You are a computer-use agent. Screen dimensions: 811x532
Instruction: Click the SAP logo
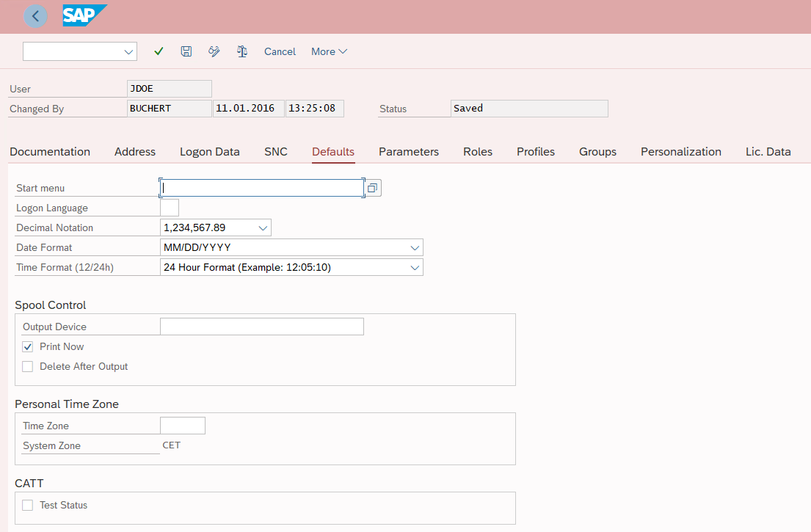85,15
